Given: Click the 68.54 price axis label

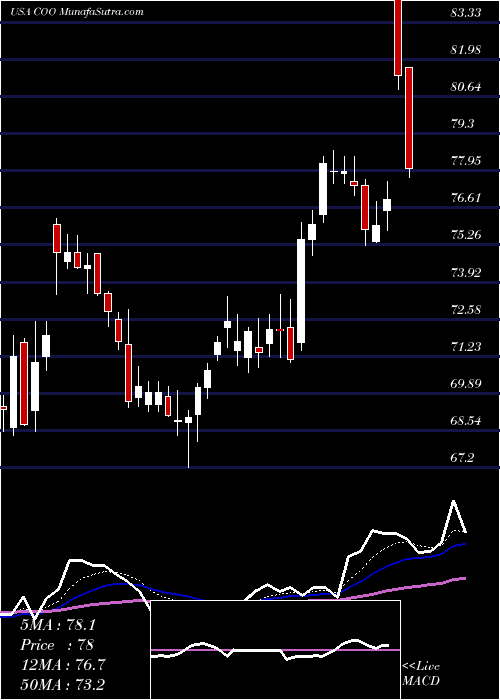Looking at the screenshot, I should pyautogui.click(x=466, y=420).
